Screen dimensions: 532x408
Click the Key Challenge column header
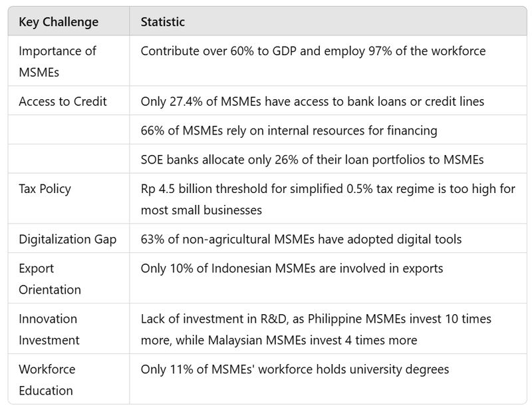point(59,22)
